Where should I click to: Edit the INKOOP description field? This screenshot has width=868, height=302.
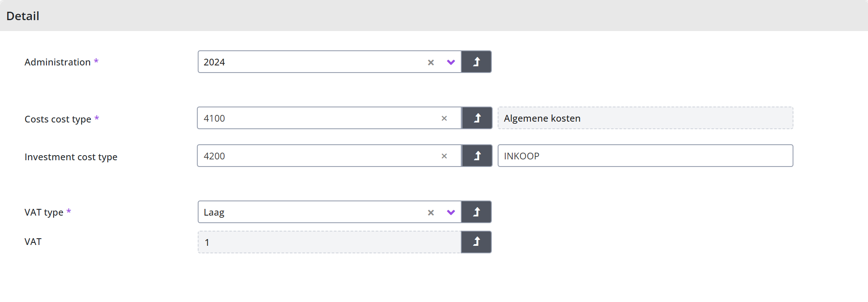pos(645,156)
